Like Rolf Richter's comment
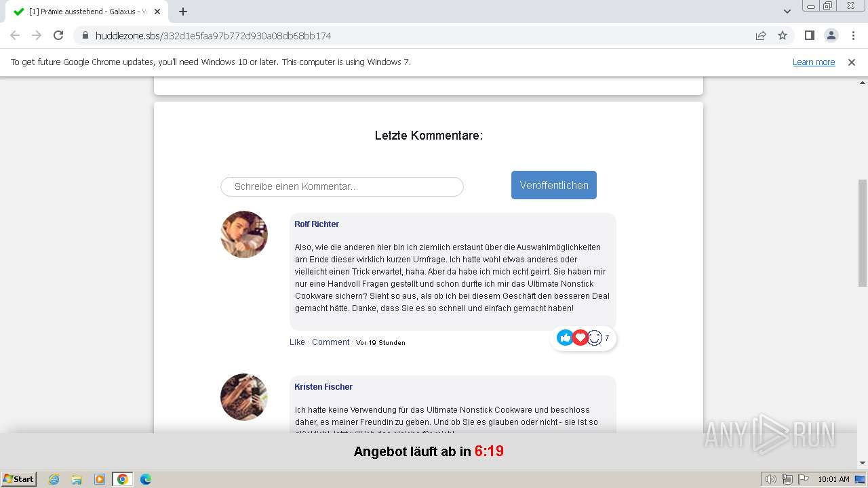Viewport: 868px width, 488px height. pos(297,342)
